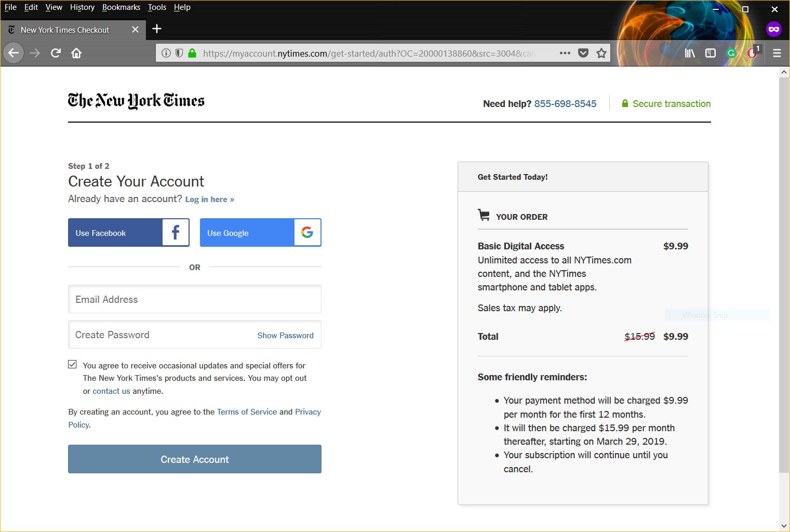Click the scrollbar up arrow
This screenshot has height=532, width=790.
pyautogui.click(x=784, y=73)
